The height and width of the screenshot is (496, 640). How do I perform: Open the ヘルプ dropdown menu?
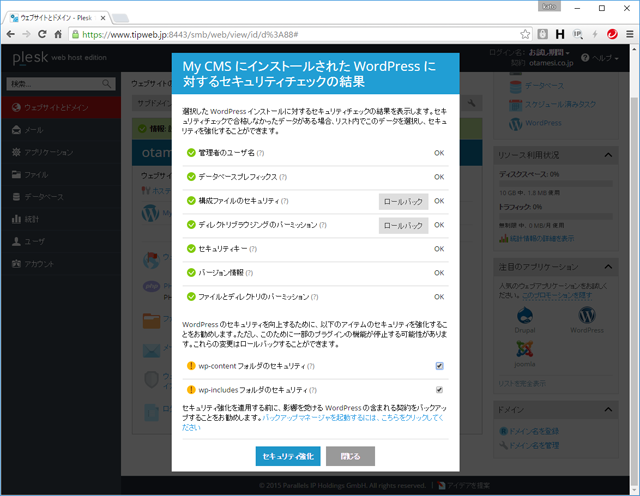pyautogui.click(x=600, y=58)
